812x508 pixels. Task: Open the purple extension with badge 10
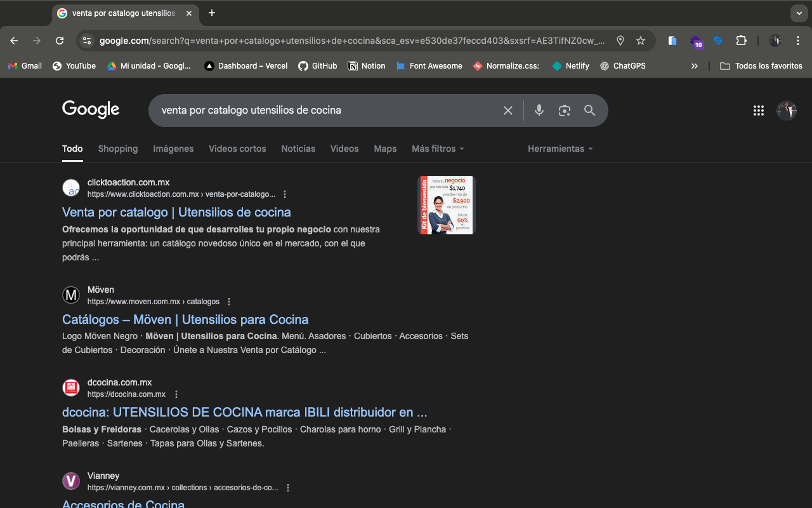(x=697, y=41)
